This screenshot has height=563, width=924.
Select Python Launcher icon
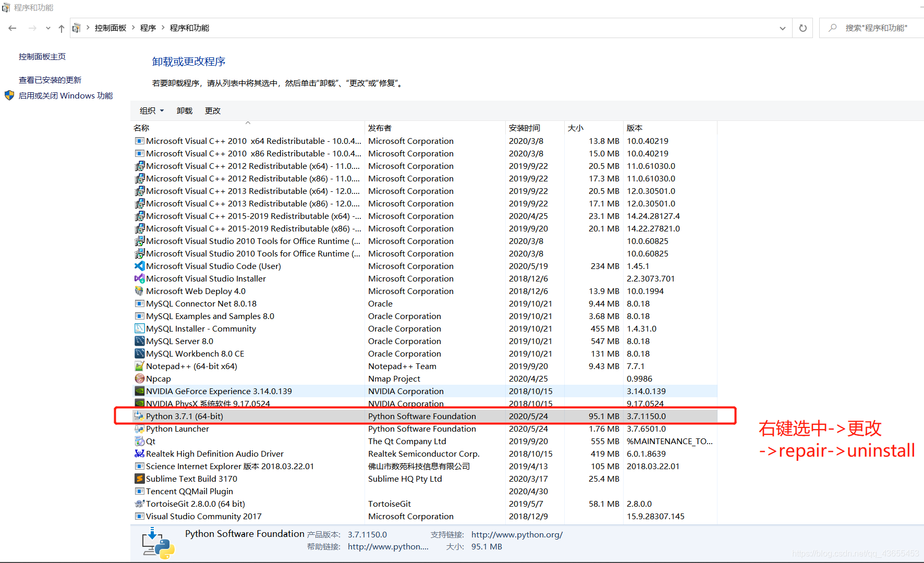(139, 429)
